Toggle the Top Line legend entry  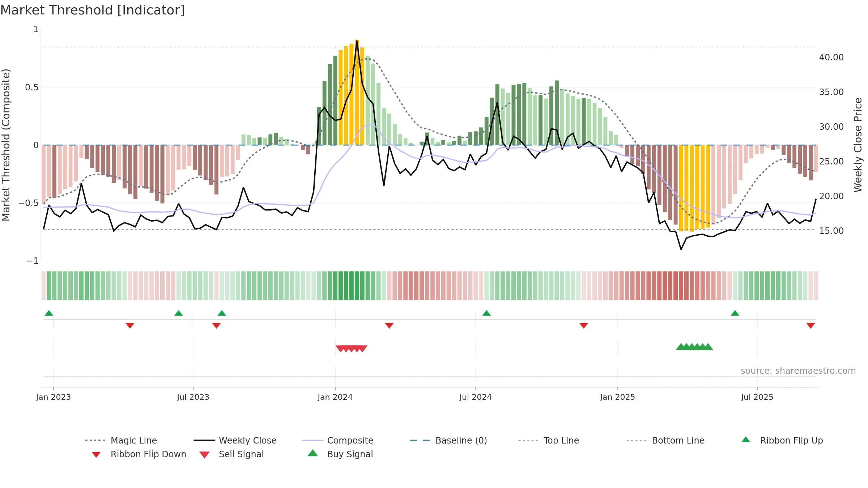click(548, 440)
